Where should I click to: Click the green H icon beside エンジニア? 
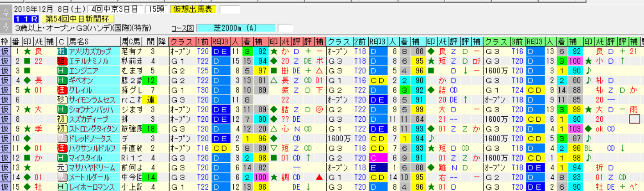[62, 70]
